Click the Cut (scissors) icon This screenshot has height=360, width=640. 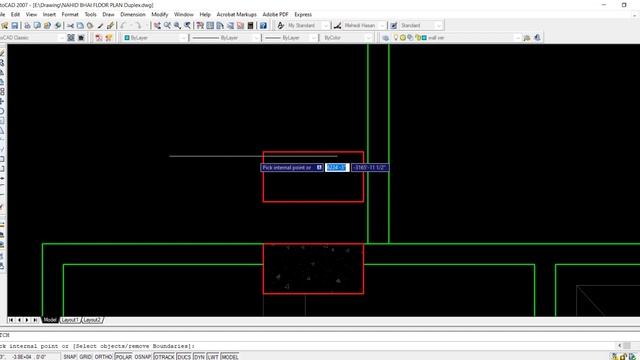pyautogui.click(x=70, y=25)
